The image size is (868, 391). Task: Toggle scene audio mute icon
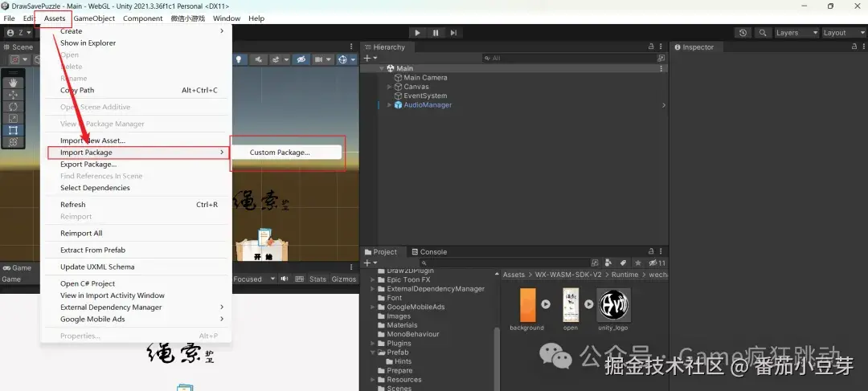pos(258,59)
